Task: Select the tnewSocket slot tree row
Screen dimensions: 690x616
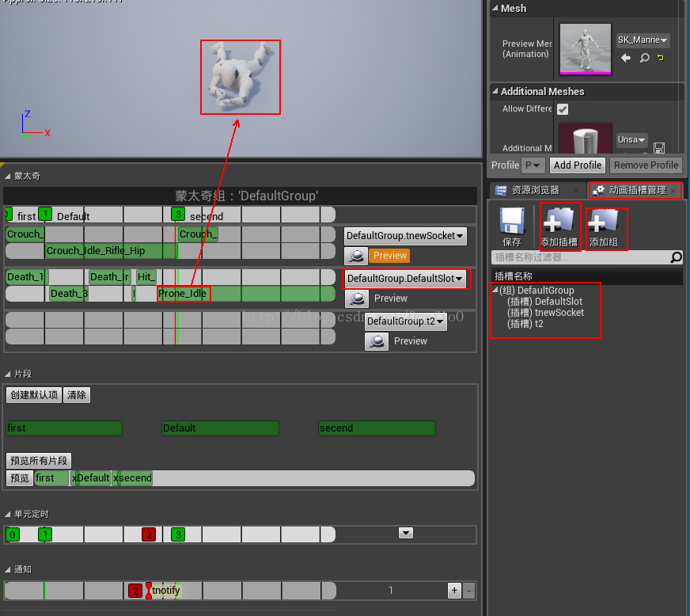Action: click(546, 313)
